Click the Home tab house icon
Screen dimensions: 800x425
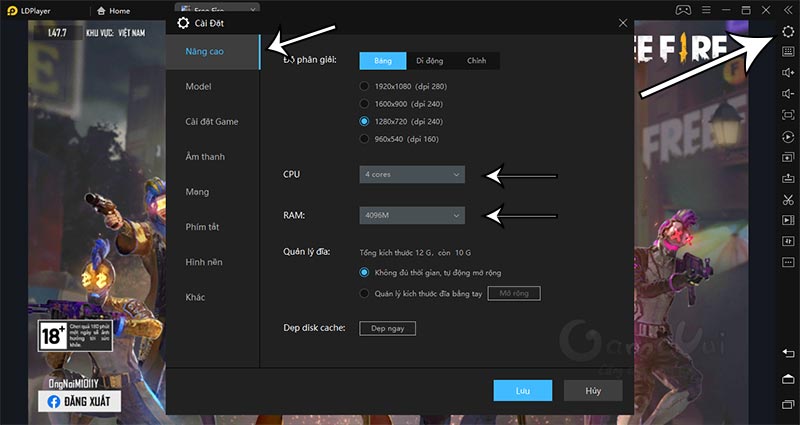(x=101, y=11)
